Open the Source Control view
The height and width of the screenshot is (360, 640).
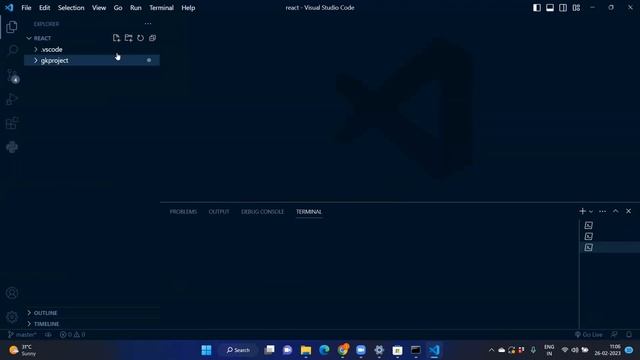[x=12, y=76]
